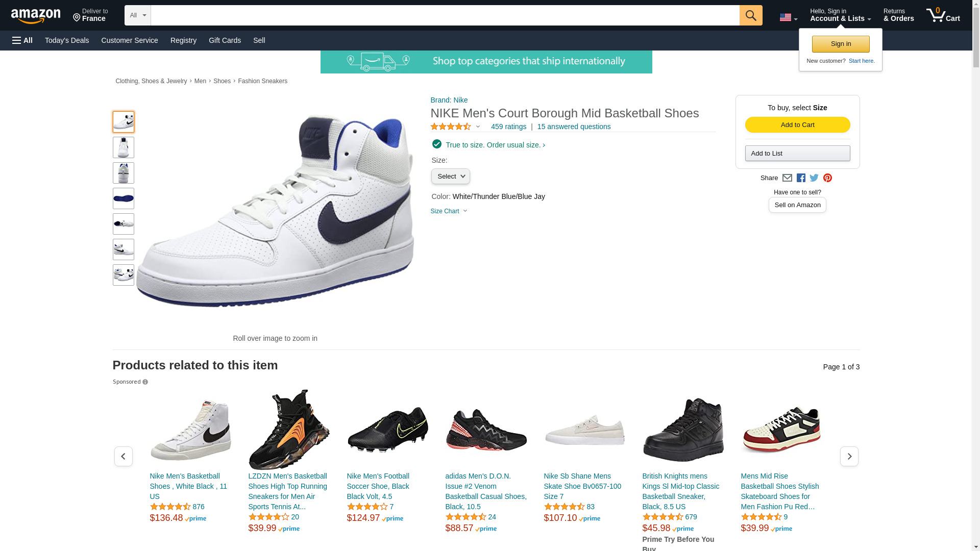Click the Amazon logo
980x551 pixels.
[36, 16]
